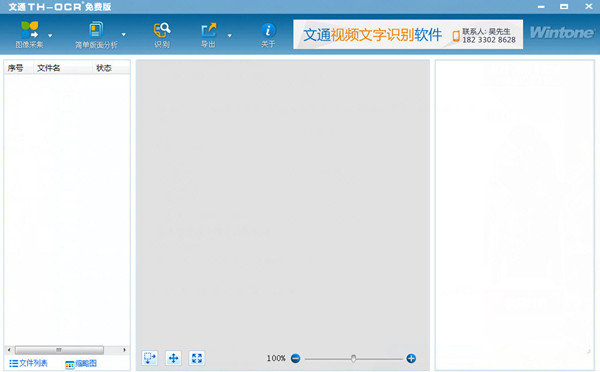Open the 文通视频文字识别软件 banner ad

[x=408, y=34]
